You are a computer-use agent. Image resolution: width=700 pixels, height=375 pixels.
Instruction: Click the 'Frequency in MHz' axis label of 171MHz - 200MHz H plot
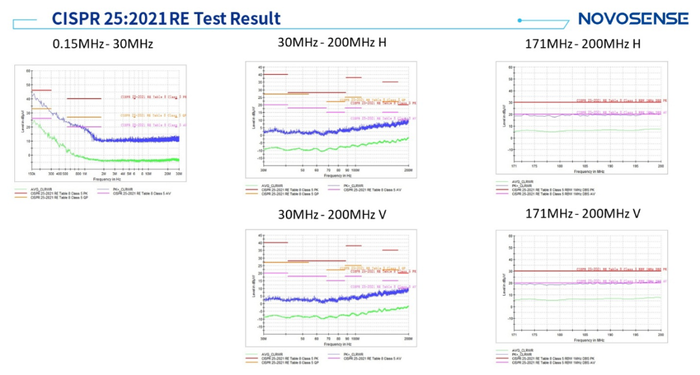[x=589, y=171]
